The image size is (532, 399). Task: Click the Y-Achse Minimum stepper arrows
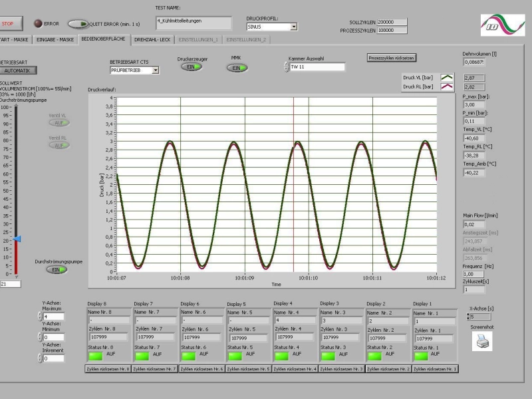click(40, 337)
